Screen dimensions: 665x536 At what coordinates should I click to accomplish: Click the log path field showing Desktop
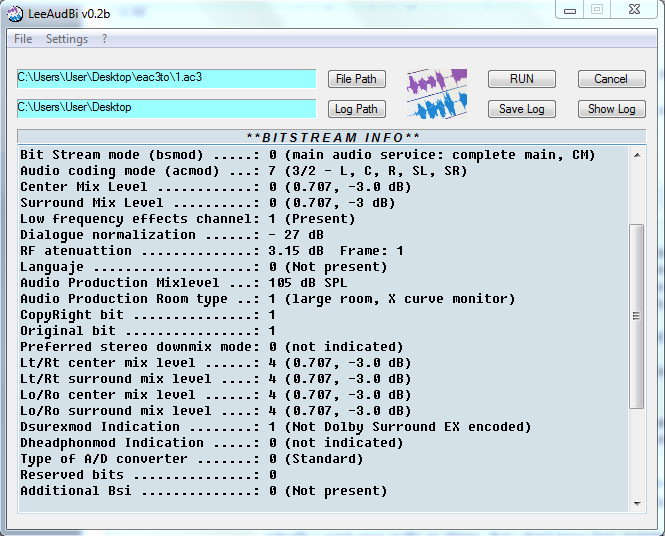166,108
